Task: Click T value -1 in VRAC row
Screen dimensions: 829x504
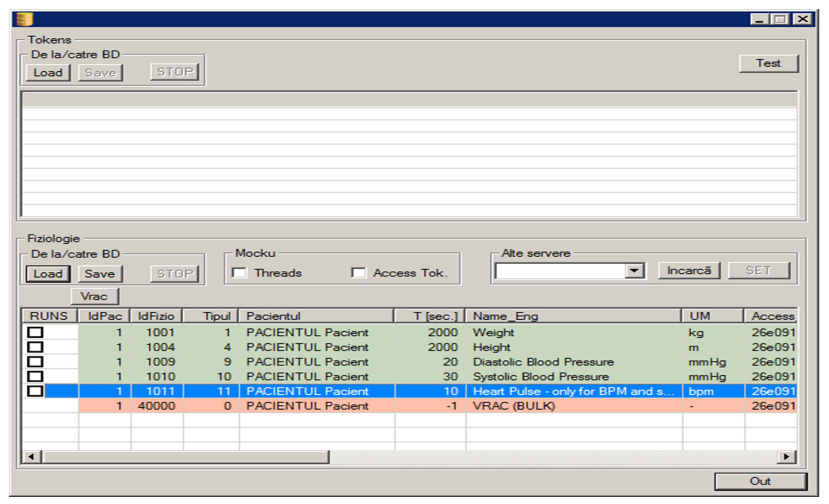Action: click(430, 406)
